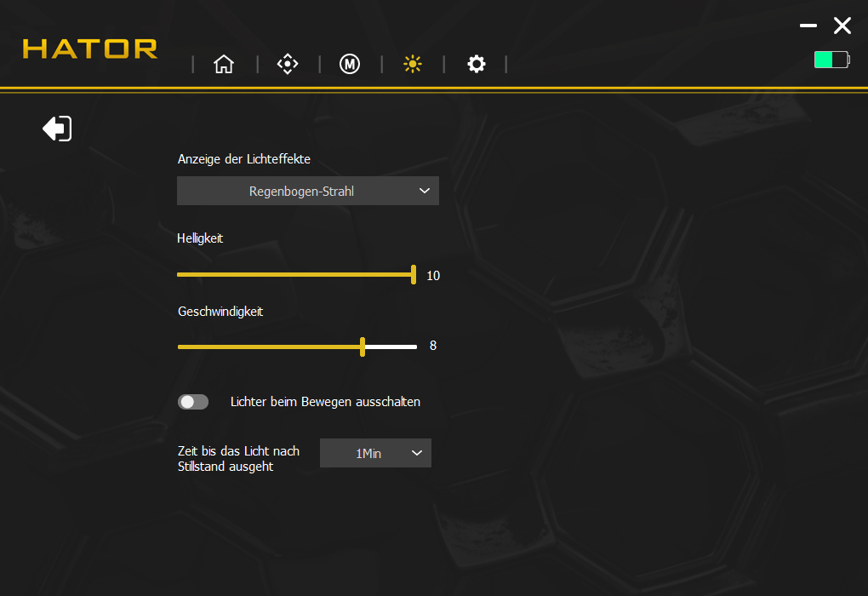This screenshot has width=868, height=596.
Task: Click the Helligkeit slider handle
Action: click(414, 274)
